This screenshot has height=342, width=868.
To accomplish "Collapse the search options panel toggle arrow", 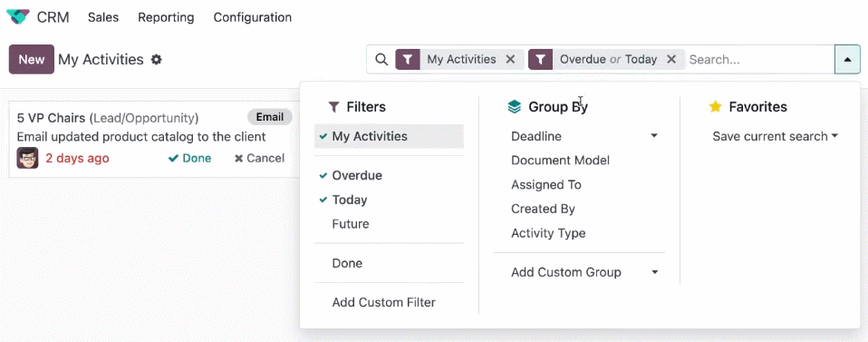I will click(847, 59).
